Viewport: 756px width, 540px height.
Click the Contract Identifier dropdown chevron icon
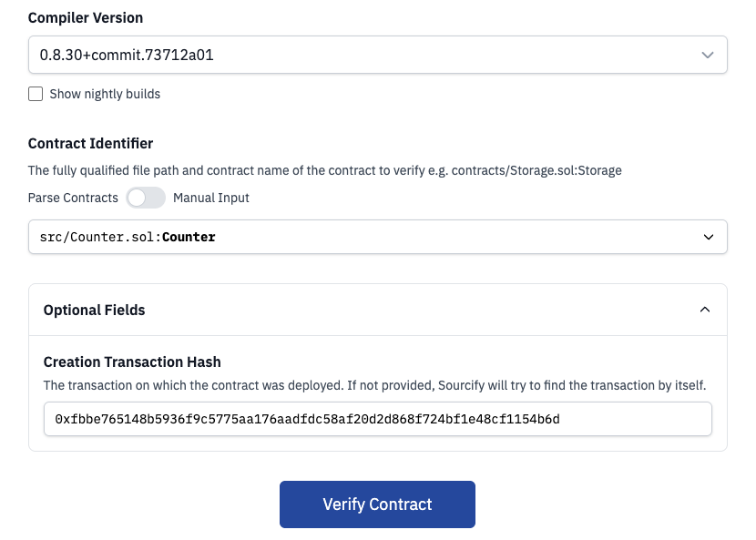709,237
